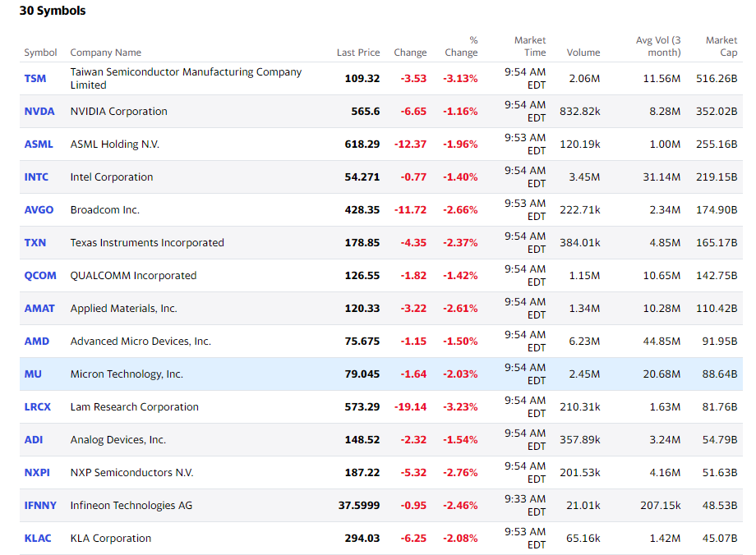Select Infineon volume 21.01k
This screenshot has height=555, width=756.
[583, 506]
